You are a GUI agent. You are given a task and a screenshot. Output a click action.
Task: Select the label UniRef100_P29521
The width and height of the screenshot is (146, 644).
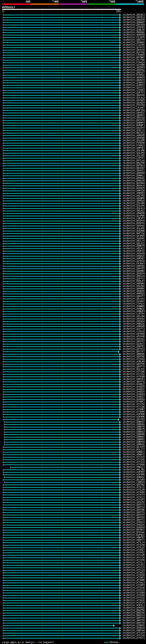[x=134, y=75]
